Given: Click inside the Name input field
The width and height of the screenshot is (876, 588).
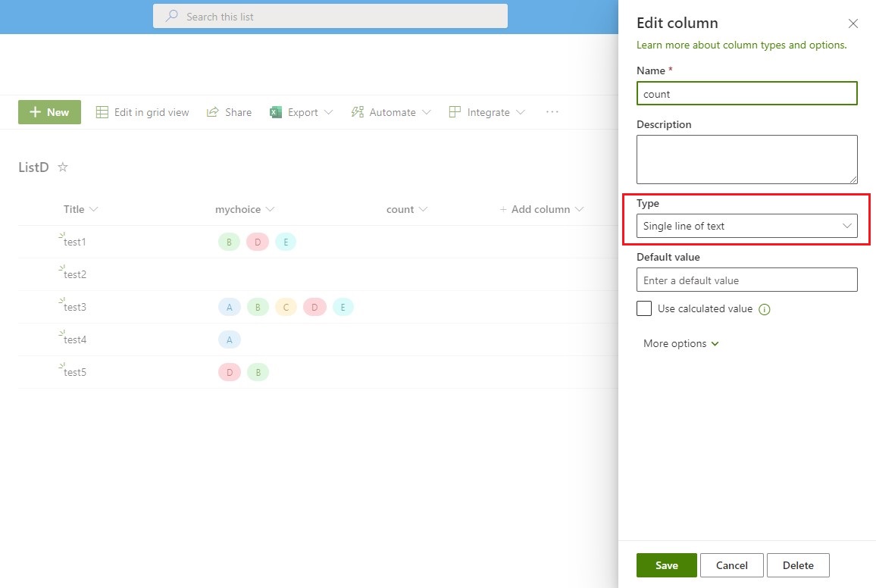Looking at the screenshot, I should click(x=746, y=93).
